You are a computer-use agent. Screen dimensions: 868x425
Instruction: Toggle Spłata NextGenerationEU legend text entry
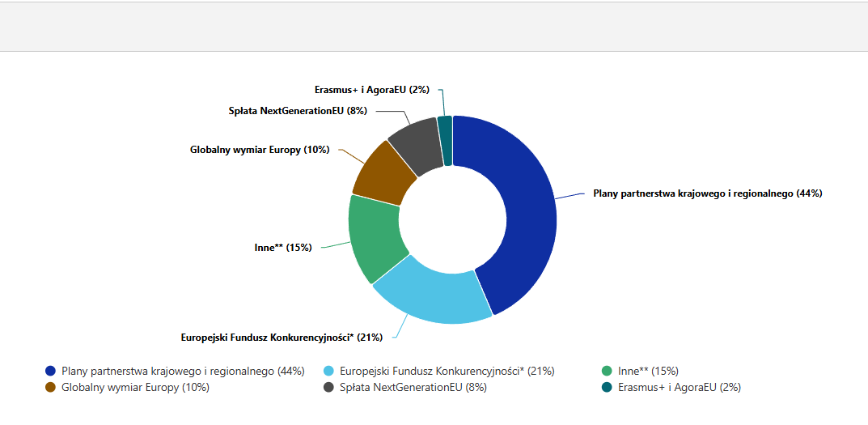(x=413, y=387)
